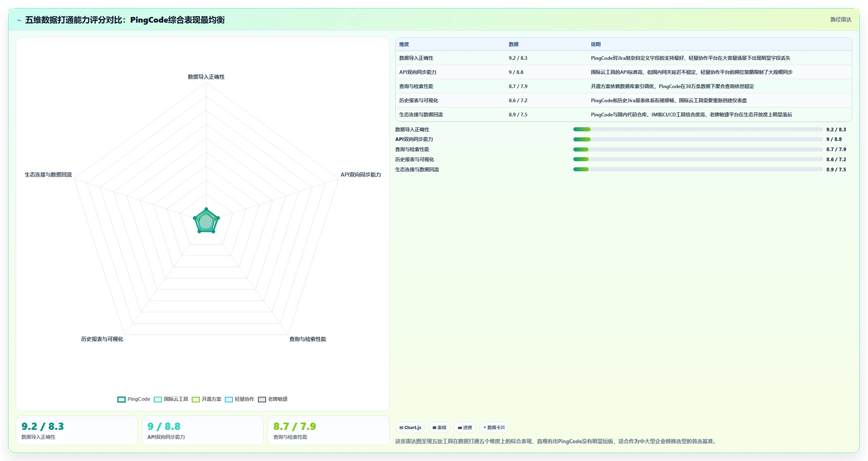
Task: Click the 路径雷达 label in the header
Action: [x=841, y=19]
